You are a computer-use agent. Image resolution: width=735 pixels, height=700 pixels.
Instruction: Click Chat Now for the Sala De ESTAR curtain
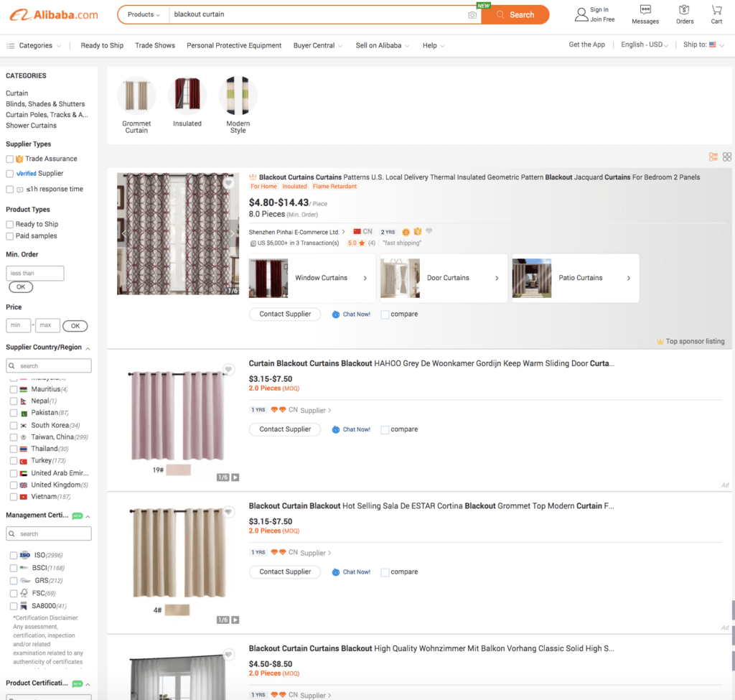(x=351, y=572)
